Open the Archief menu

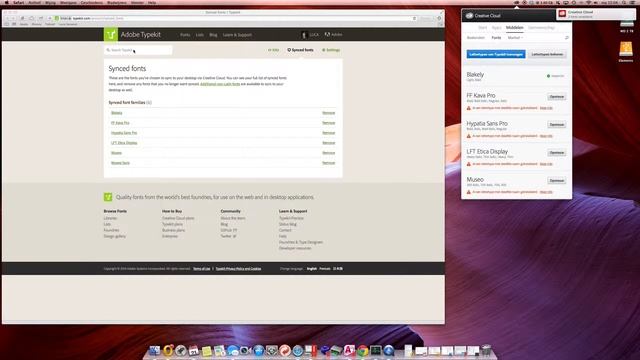[x=35, y=2]
